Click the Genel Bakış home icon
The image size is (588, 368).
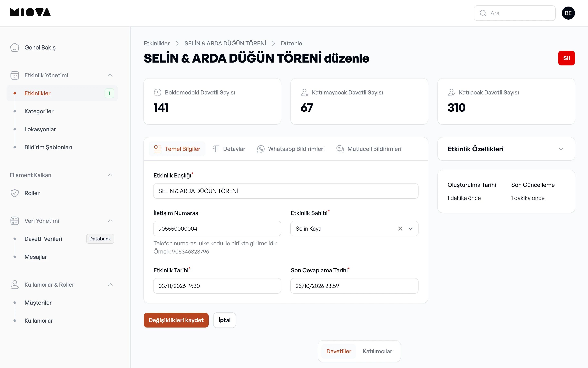14,47
